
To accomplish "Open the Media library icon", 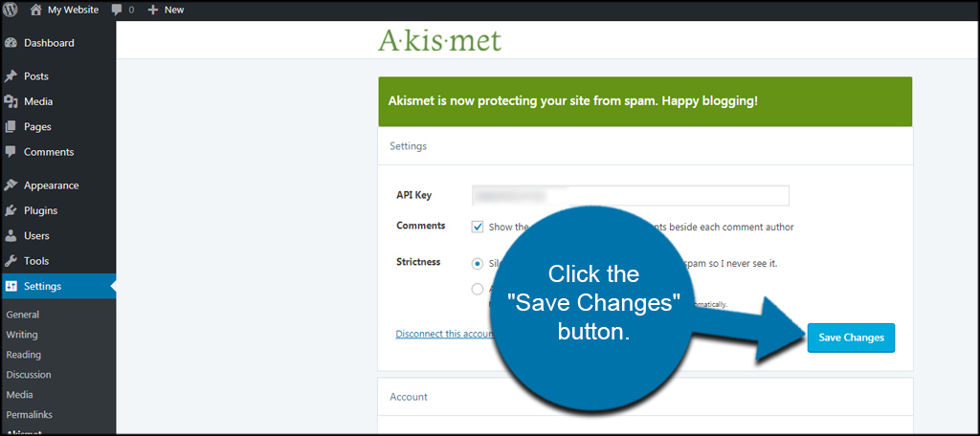I will (10, 101).
